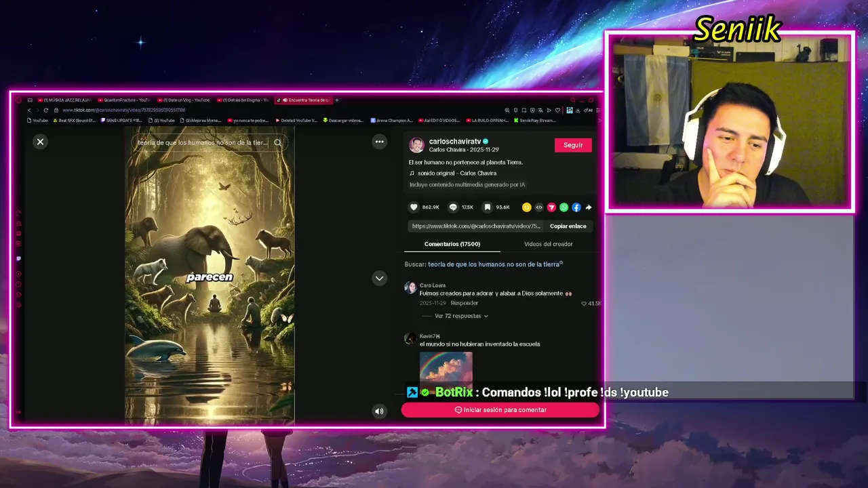Open the carloschaviratv username link
Image resolution: width=868 pixels, height=488 pixels.
tap(454, 142)
